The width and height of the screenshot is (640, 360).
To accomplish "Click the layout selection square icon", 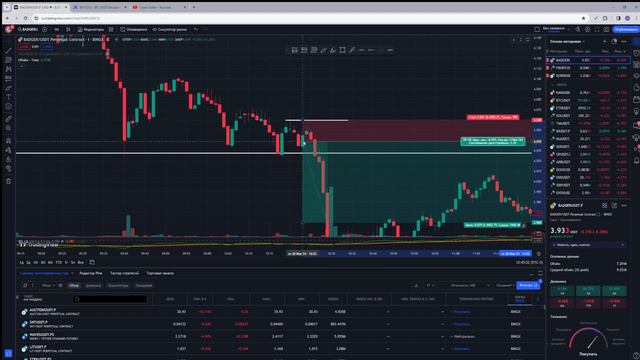I will click(x=537, y=29).
